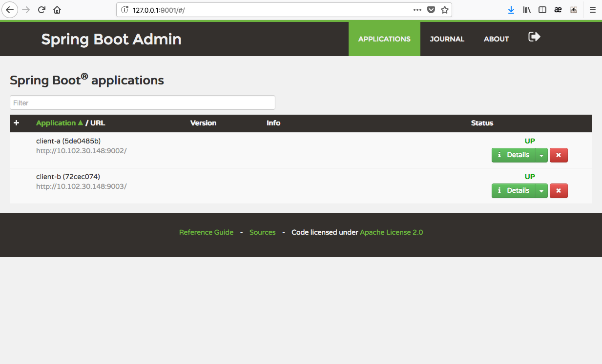
Task: Sort by the Status column header
Action: [x=482, y=123]
